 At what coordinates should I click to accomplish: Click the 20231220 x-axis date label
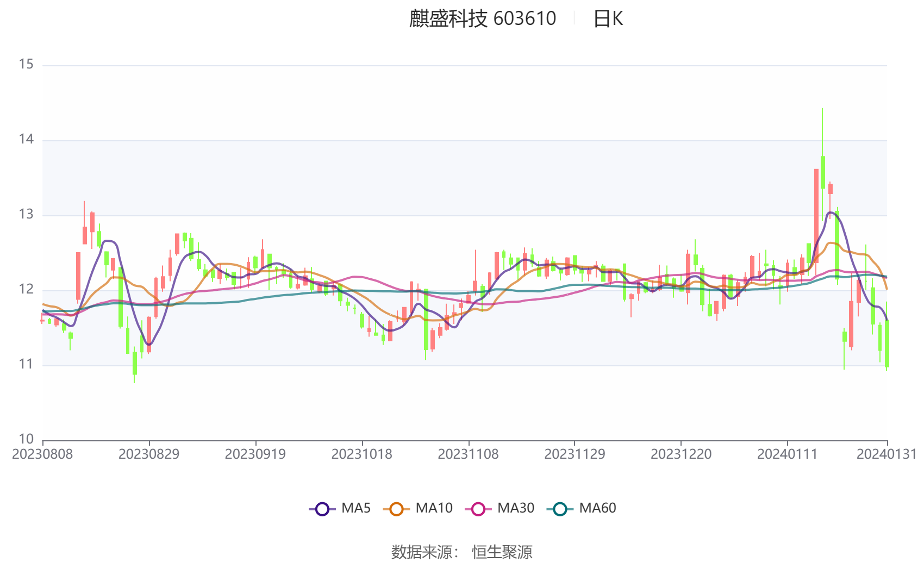point(681,454)
